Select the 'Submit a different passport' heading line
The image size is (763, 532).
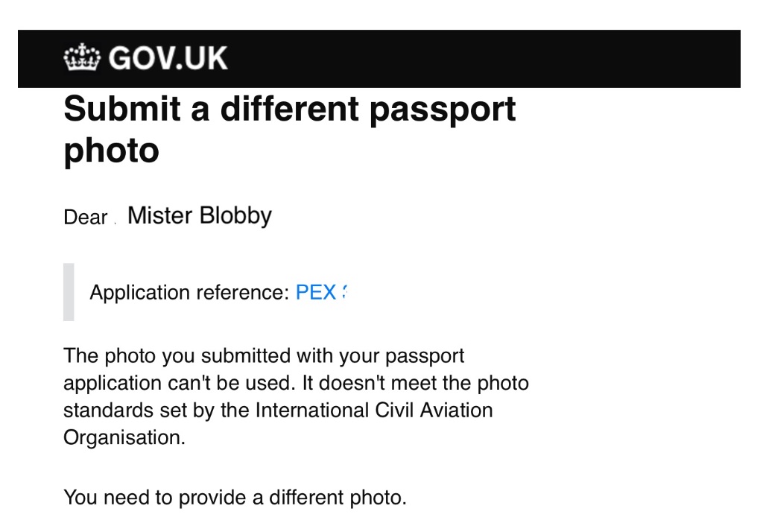pyautogui.click(x=290, y=110)
